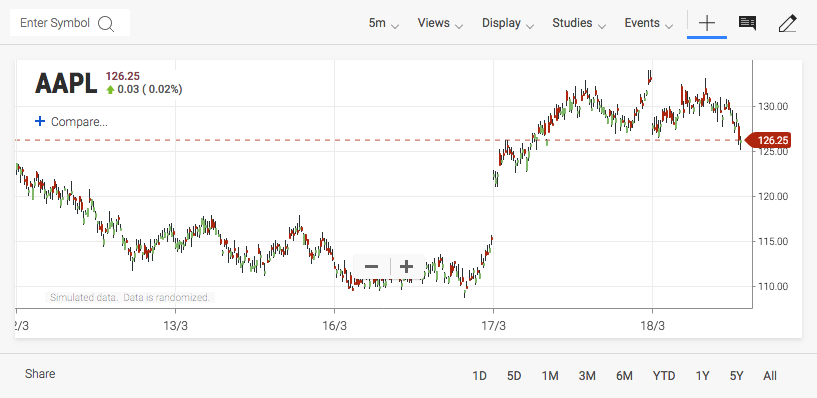Click the search magnifier icon
Image resolution: width=817 pixels, height=398 pixels.
click(x=106, y=23)
